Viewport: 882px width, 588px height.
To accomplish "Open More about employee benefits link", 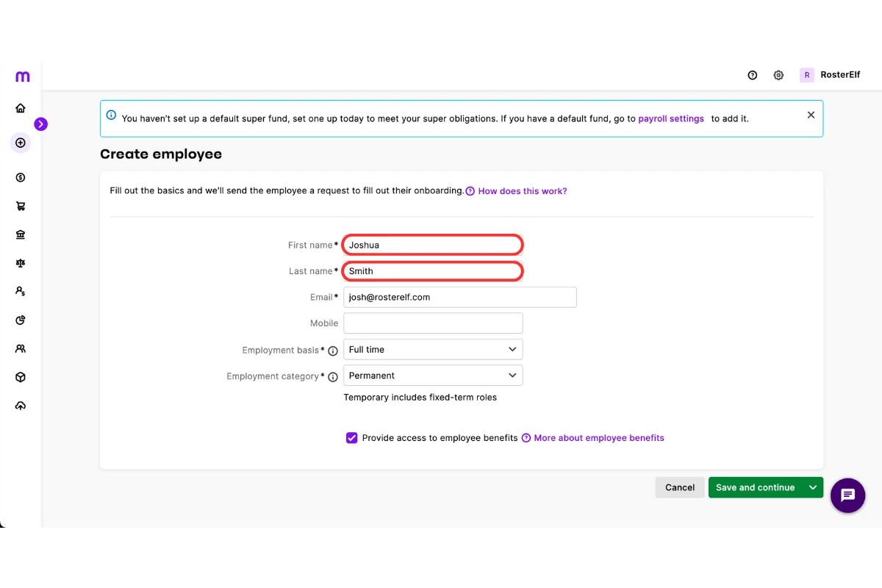I will 599,438.
